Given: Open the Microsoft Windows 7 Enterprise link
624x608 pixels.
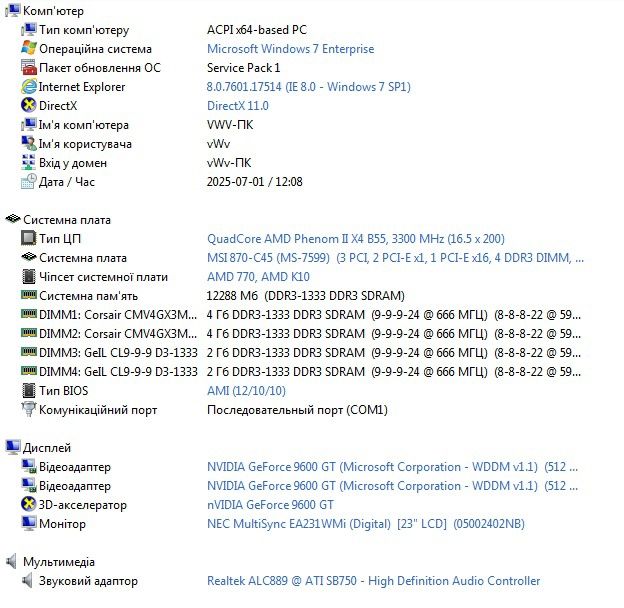Looking at the screenshot, I should click(x=291, y=49).
